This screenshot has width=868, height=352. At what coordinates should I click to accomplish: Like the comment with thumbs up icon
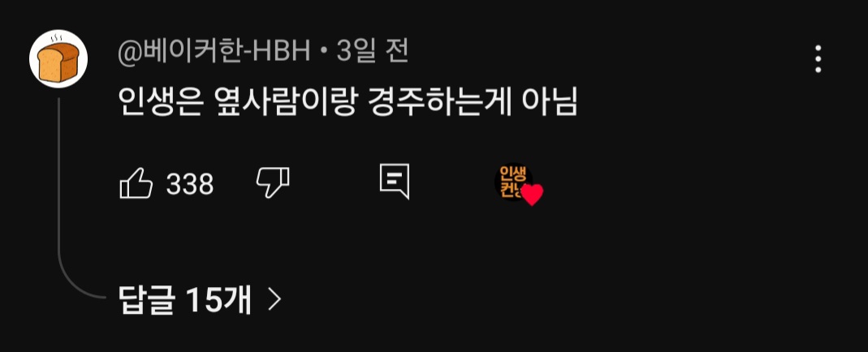[136, 183]
